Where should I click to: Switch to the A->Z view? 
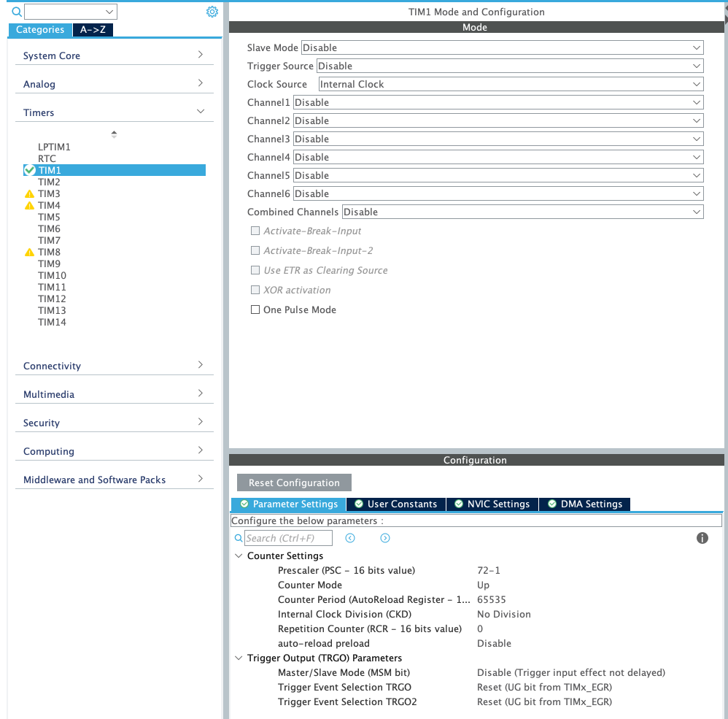(93, 30)
